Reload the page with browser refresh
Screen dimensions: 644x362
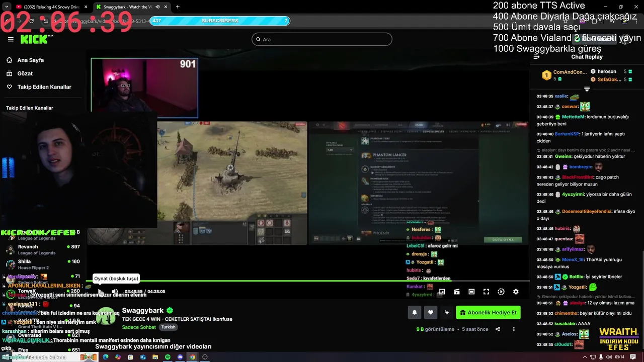click(x=31, y=21)
